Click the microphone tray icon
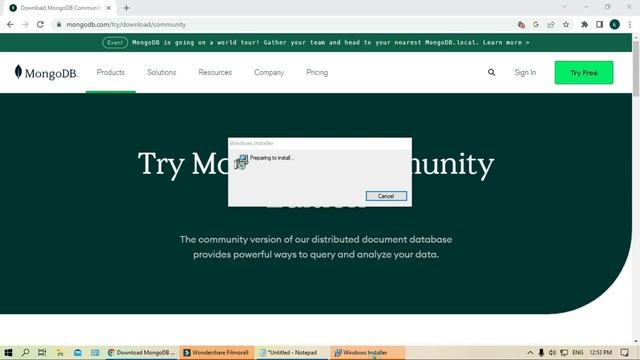640x360 pixels. (541, 352)
